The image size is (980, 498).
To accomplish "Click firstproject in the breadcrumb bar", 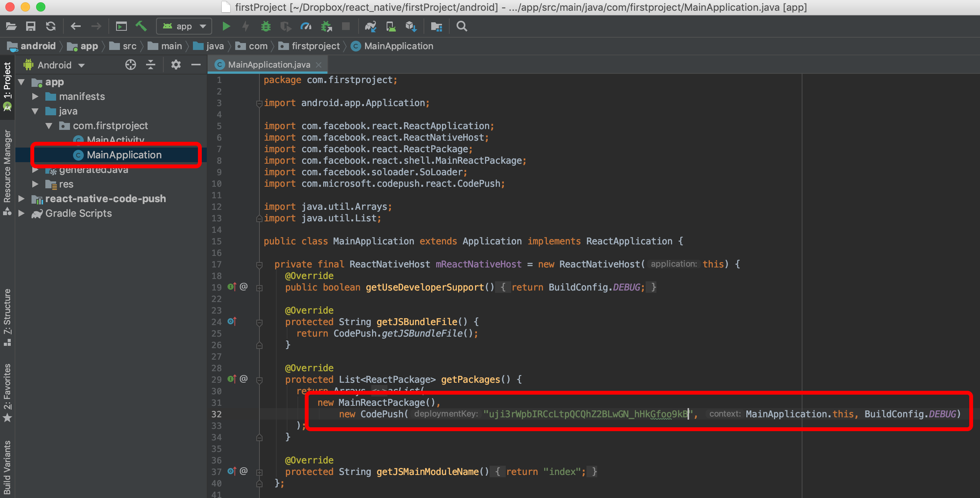I will tap(315, 46).
